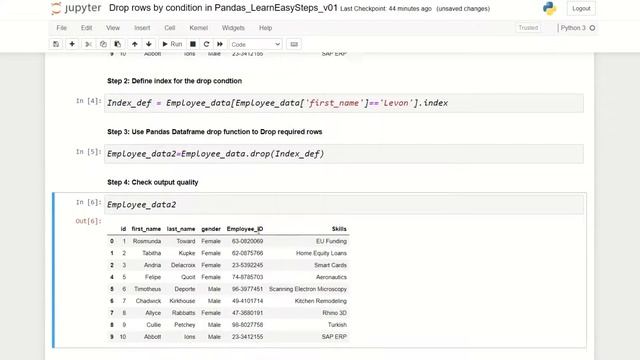Click the Timotheus first name cell
640x360 pixels.
click(x=148, y=289)
